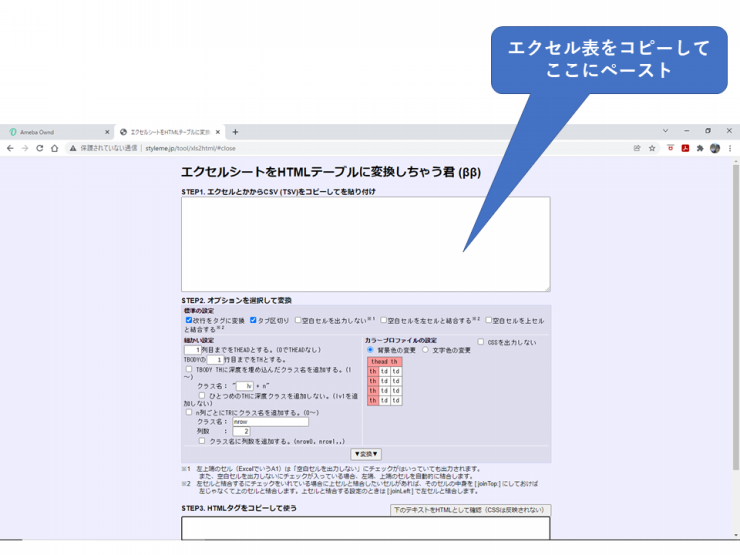Reload the page with refresh icon
The image size is (740, 555).
[40, 148]
